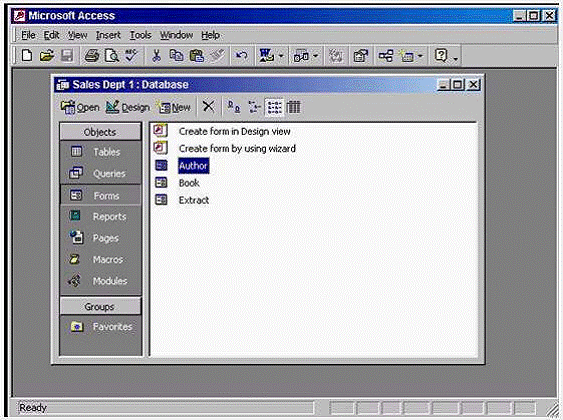Click the New database toolbar icon

(x=27, y=56)
